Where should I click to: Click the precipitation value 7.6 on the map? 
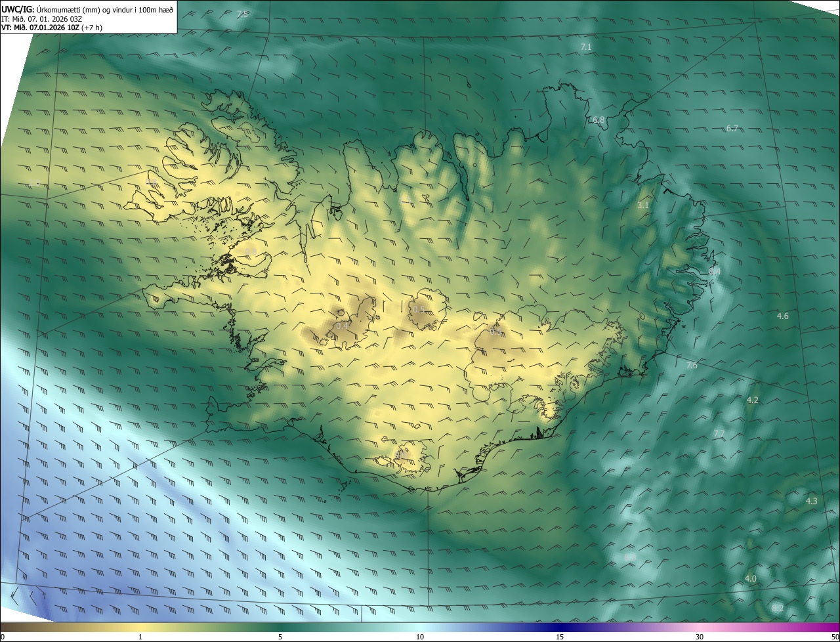coord(692,366)
